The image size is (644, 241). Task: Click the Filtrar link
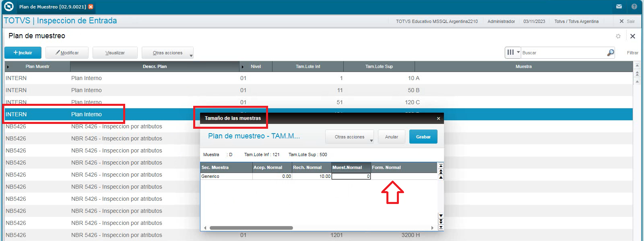pyautogui.click(x=632, y=53)
